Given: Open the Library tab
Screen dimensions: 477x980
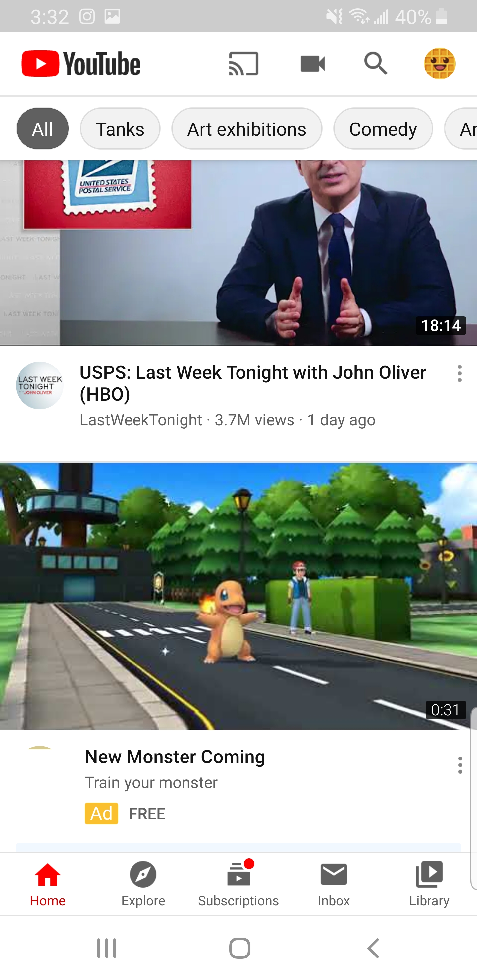Looking at the screenshot, I should point(429,884).
